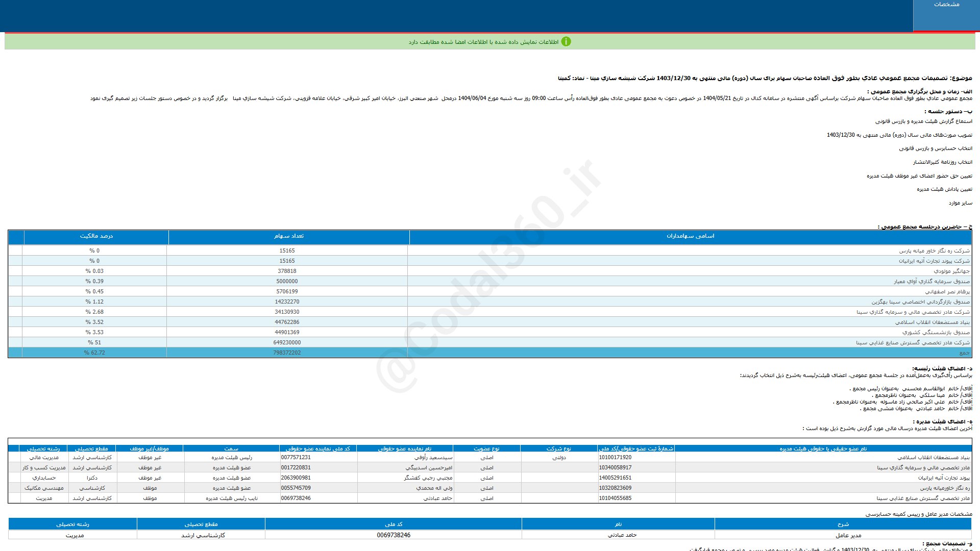Click the تعداد سهام column header
This screenshot has height=551, width=980.
(288, 236)
